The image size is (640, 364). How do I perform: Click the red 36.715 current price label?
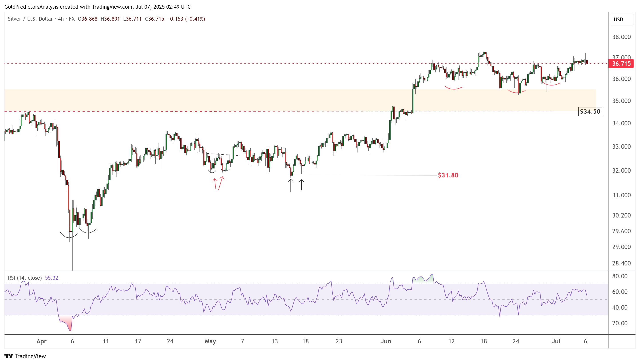point(621,63)
